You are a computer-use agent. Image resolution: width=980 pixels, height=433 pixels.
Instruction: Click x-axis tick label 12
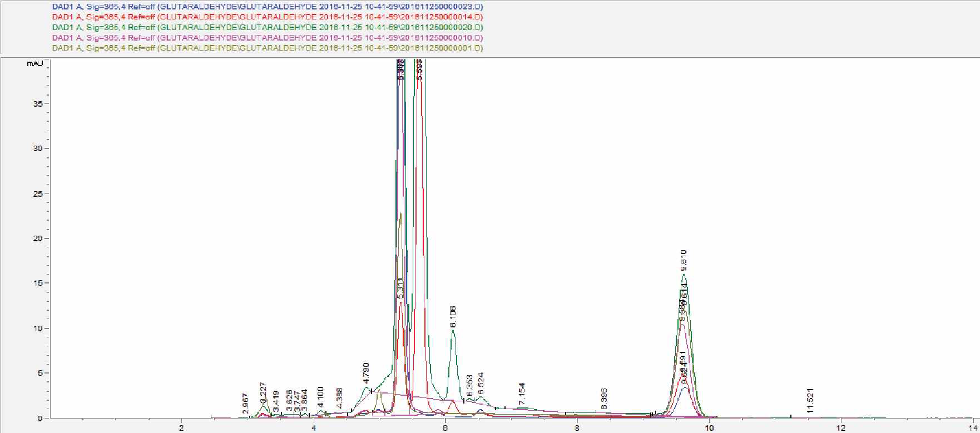(x=841, y=427)
